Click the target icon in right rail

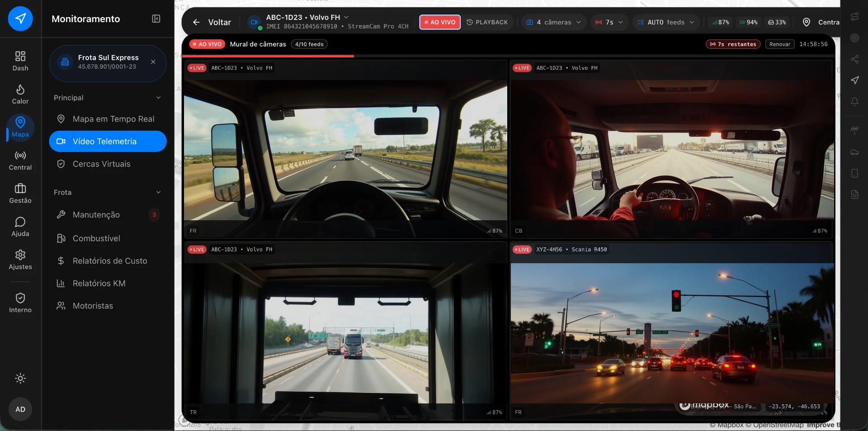[854, 38]
